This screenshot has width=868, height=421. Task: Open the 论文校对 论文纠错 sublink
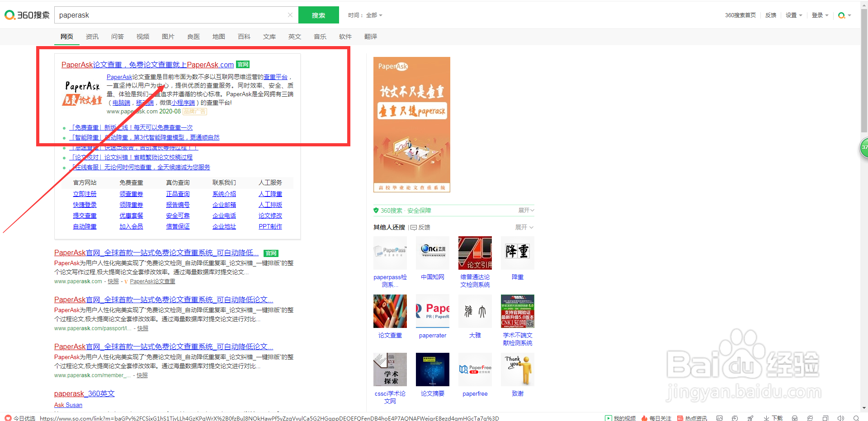[132, 157]
